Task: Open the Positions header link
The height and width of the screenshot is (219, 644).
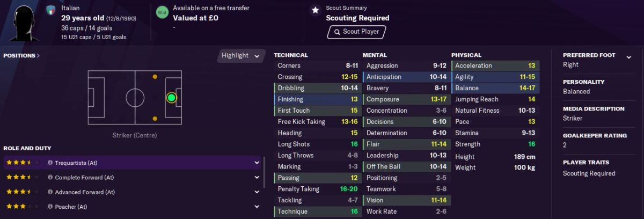Action: [x=21, y=55]
